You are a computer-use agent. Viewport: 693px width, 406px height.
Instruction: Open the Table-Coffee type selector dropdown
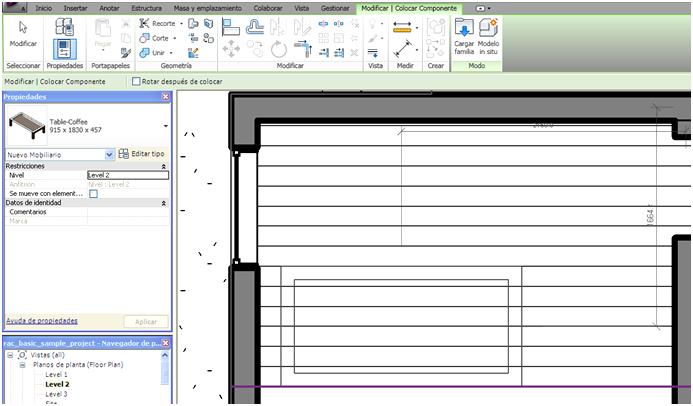[x=165, y=126]
